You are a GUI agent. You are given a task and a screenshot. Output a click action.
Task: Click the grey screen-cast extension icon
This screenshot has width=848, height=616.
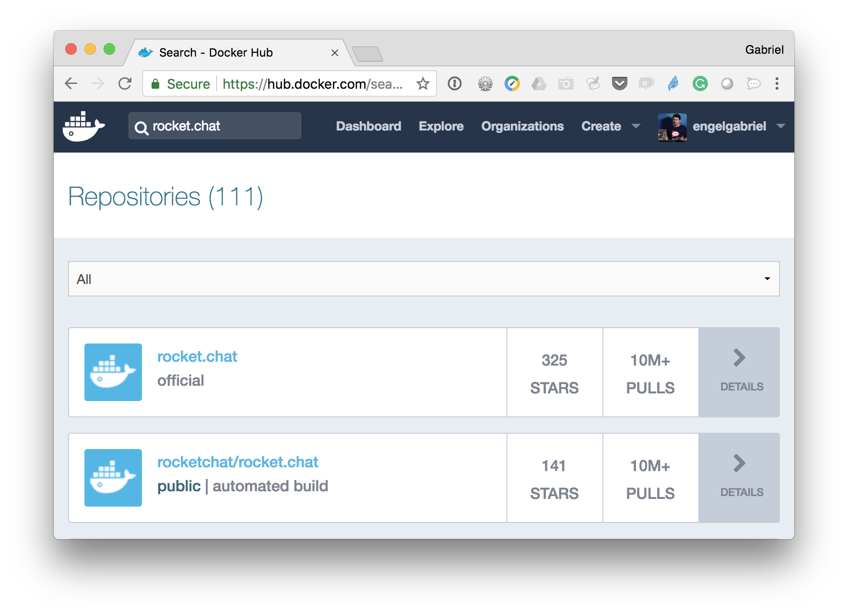[x=647, y=84]
